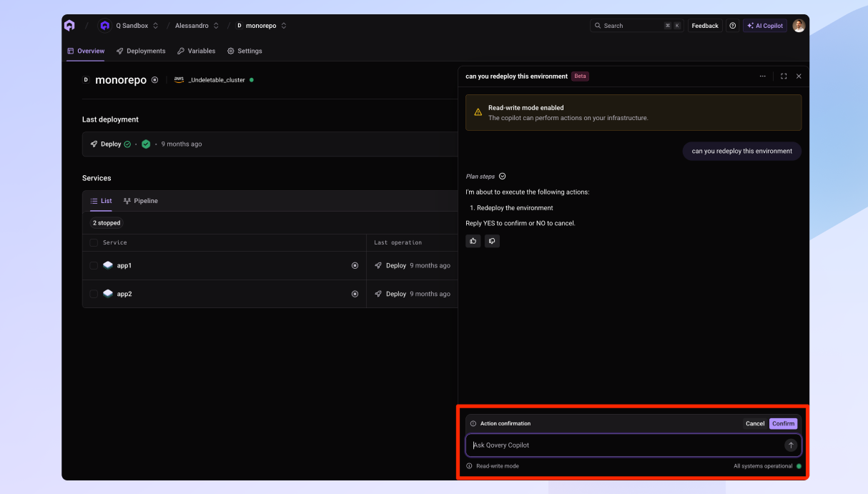Click the All systems operational status

pos(767,466)
